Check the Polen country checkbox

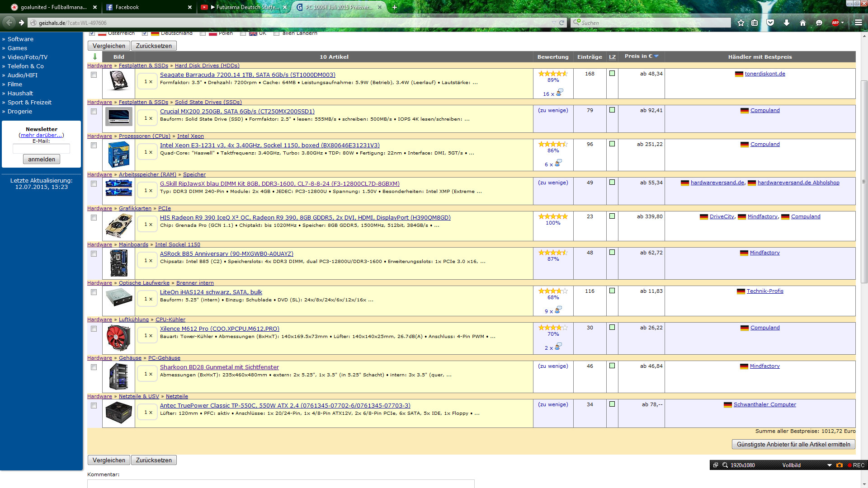203,33
